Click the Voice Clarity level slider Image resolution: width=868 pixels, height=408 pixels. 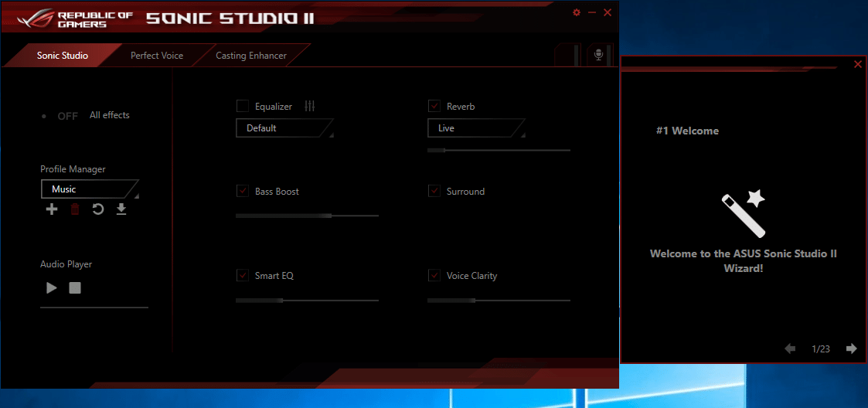point(499,300)
